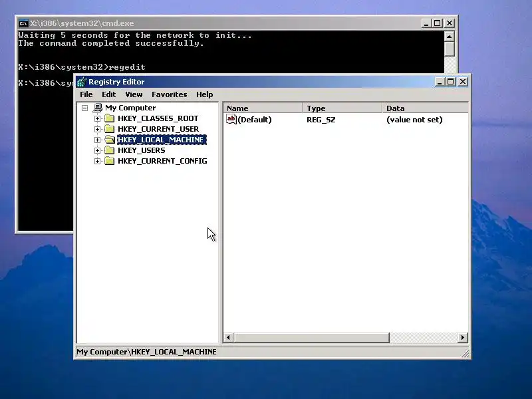Expand the HKEY_CLASSES_ROOT key
The height and width of the screenshot is (399, 532).
[x=97, y=118]
